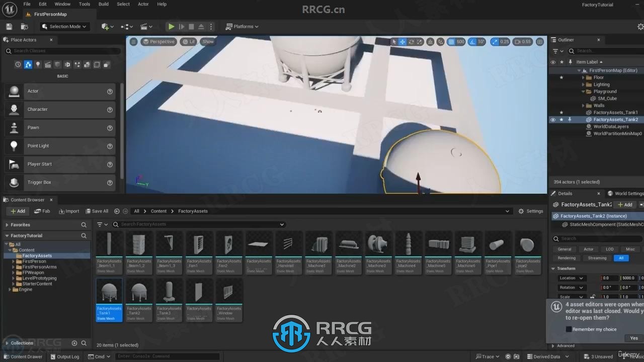Open the Actor menu

point(143,4)
